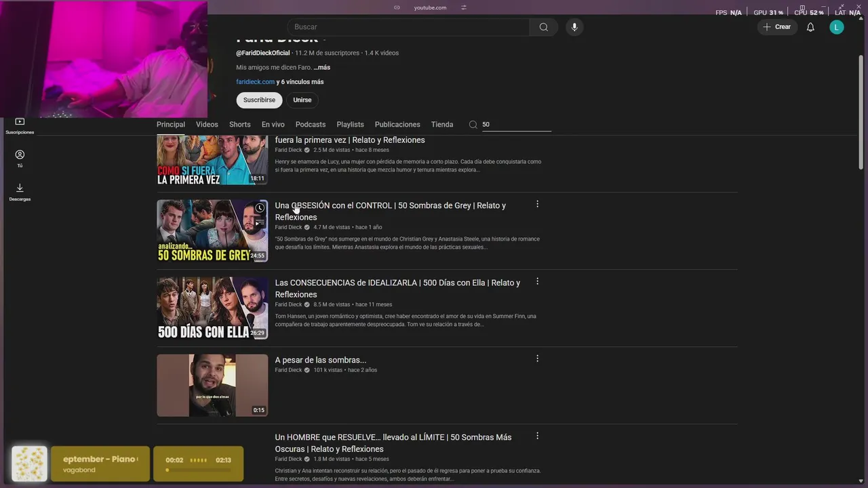Open options menu for 50 Sombras de Grey video

537,204
